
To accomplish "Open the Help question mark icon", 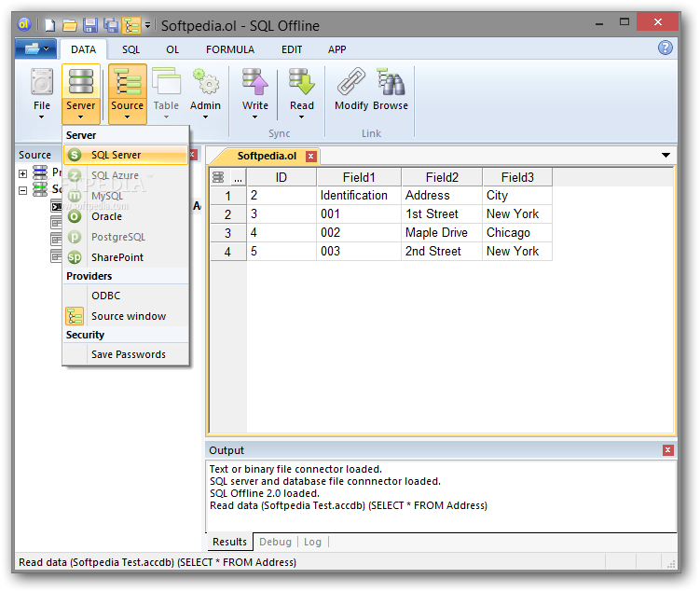I will pyautogui.click(x=665, y=48).
